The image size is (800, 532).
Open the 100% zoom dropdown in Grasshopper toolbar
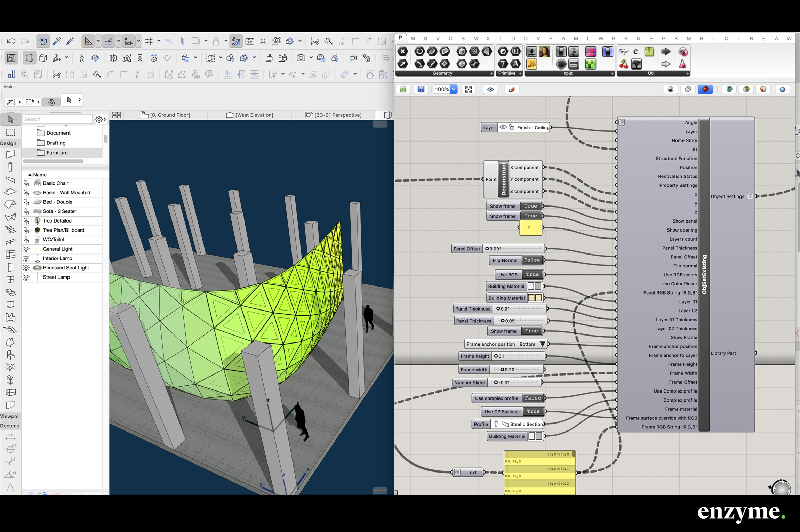point(454,89)
